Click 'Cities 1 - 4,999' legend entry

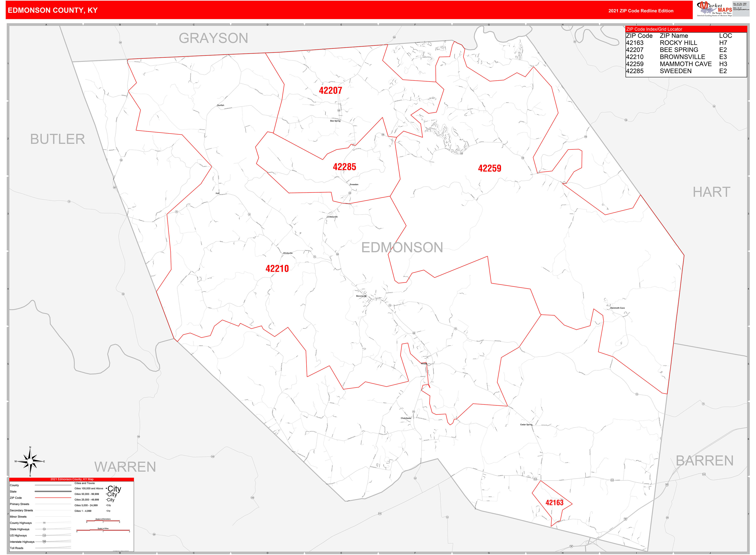(x=83, y=511)
